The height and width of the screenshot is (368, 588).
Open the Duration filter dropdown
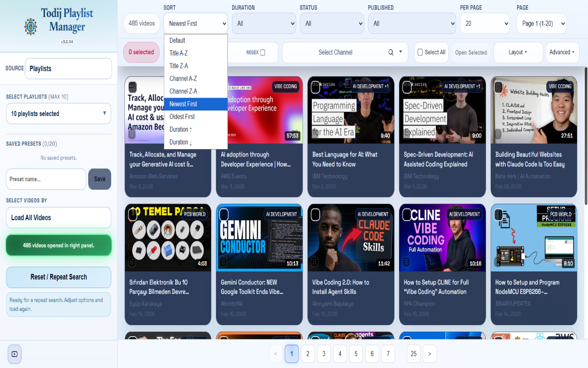pos(264,23)
